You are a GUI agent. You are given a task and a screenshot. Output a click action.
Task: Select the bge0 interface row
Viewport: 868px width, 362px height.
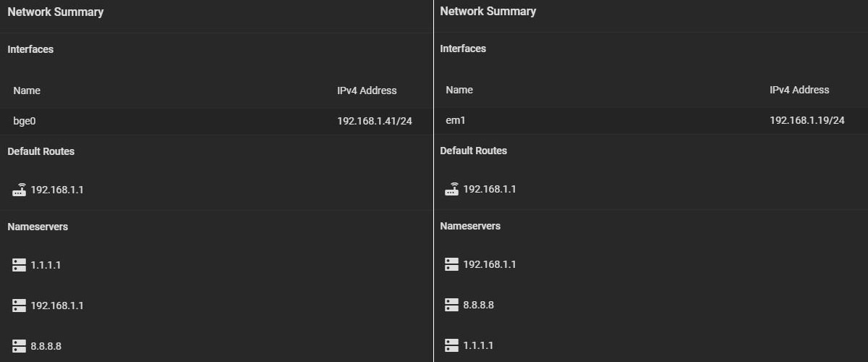click(x=216, y=121)
